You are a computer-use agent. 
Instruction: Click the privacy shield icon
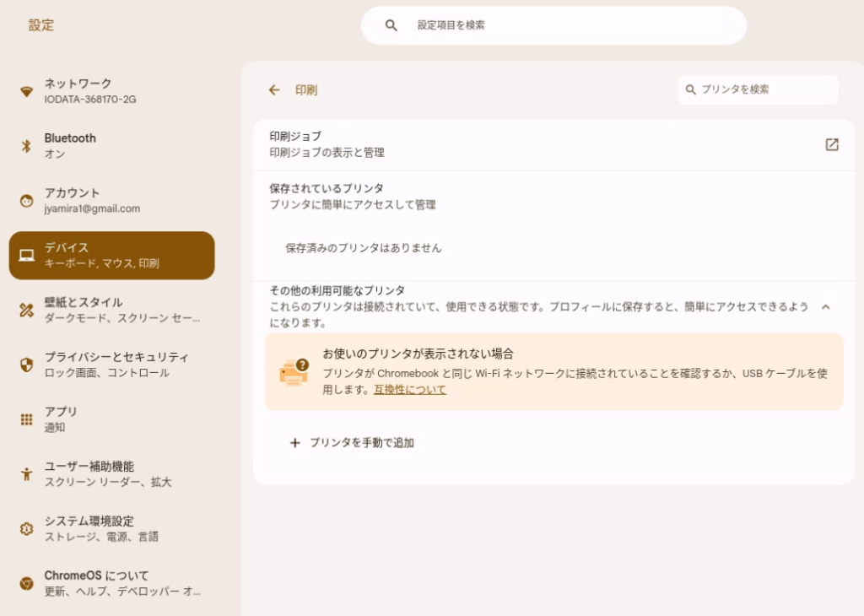[x=26, y=365]
